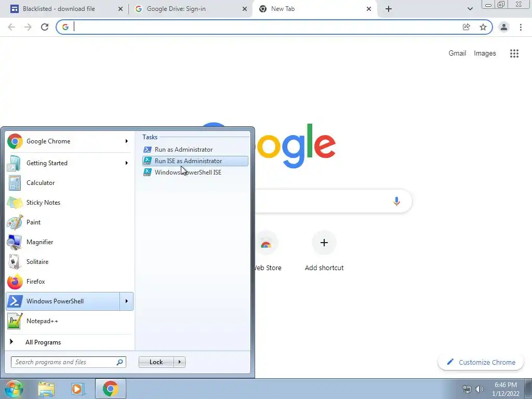Open the Calculator program icon
Viewport: 532px width, 399px height.
(15, 183)
